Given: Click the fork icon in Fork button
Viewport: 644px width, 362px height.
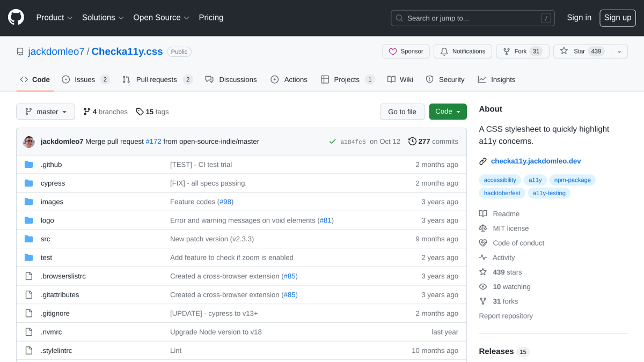Looking at the screenshot, I should [506, 51].
